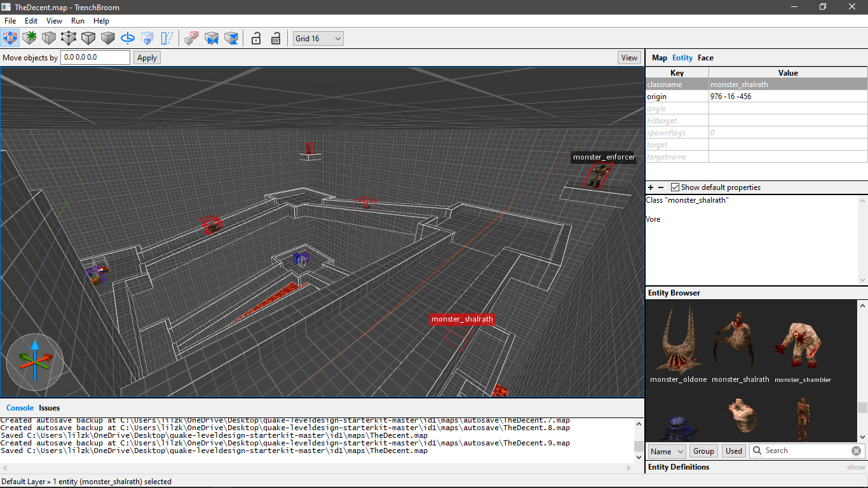
Task: Toggle texture lock padlock
Action: coord(256,38)
